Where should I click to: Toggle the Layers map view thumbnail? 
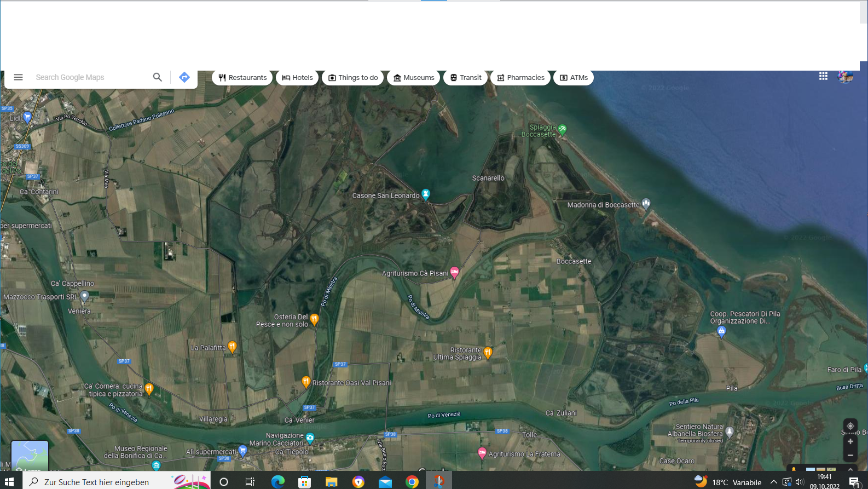pos(30,456)
